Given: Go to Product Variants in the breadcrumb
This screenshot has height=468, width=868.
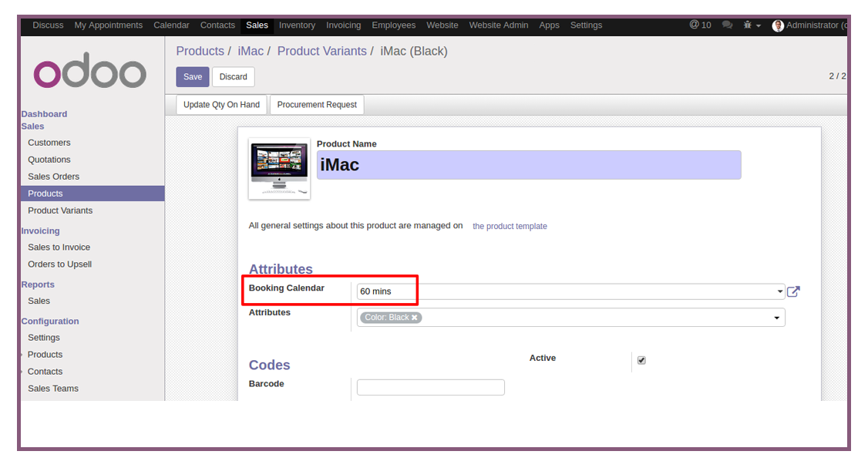Looking at the screenshot, I should pyautogui.click(x=322, y=51).
